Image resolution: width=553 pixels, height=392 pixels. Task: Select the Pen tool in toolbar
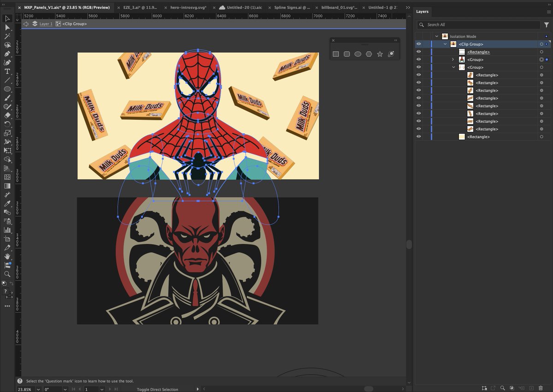point(7,54)
